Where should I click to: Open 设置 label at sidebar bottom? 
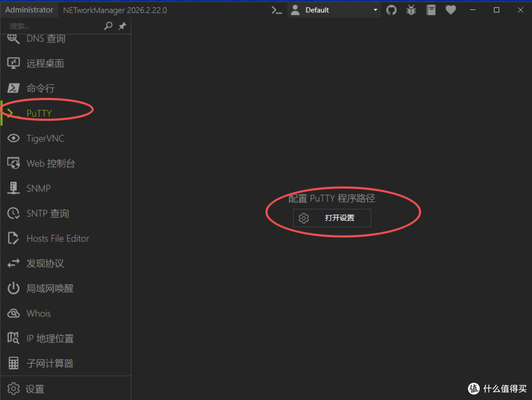[35, 389]
